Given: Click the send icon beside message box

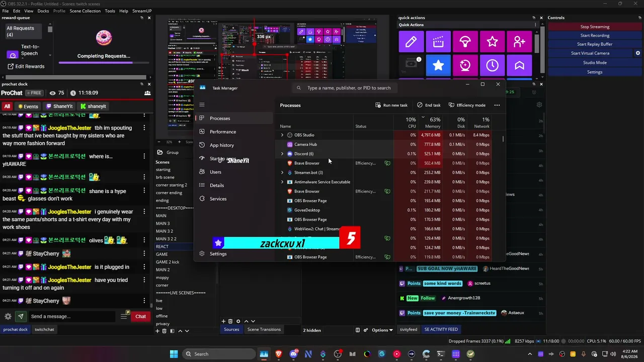Looking at the screenshot, I should pyautogui.click(x=21, y=316).
